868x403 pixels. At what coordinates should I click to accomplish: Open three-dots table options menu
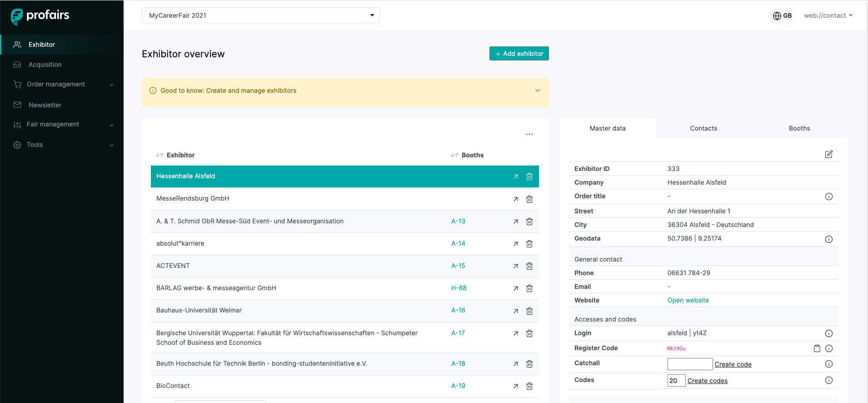529,134
